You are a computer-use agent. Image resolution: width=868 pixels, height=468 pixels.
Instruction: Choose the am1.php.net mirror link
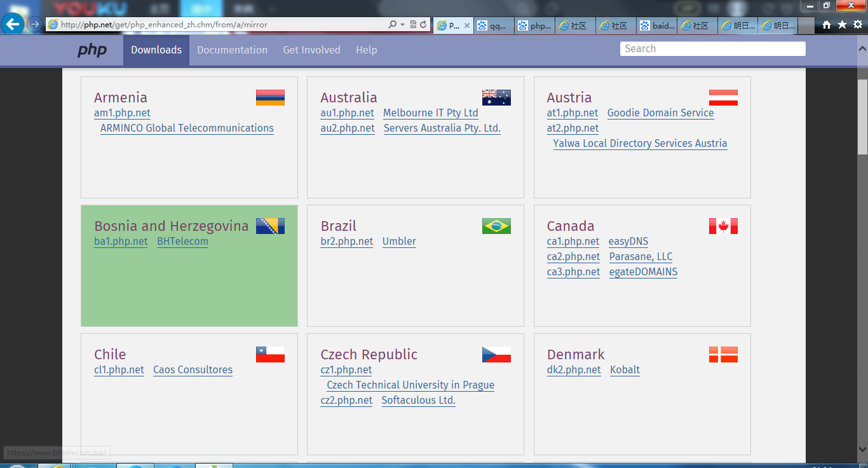pos(122,113)
